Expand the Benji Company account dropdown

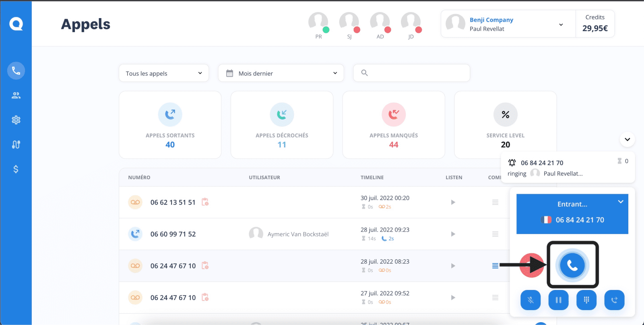point(561,25)
